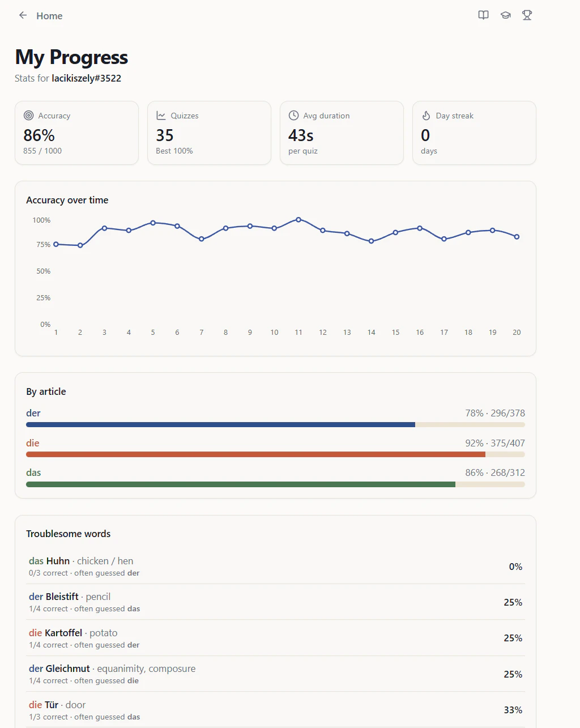Select the das accuracy progress bar
The image size is (580, 728).
[275, 484]
